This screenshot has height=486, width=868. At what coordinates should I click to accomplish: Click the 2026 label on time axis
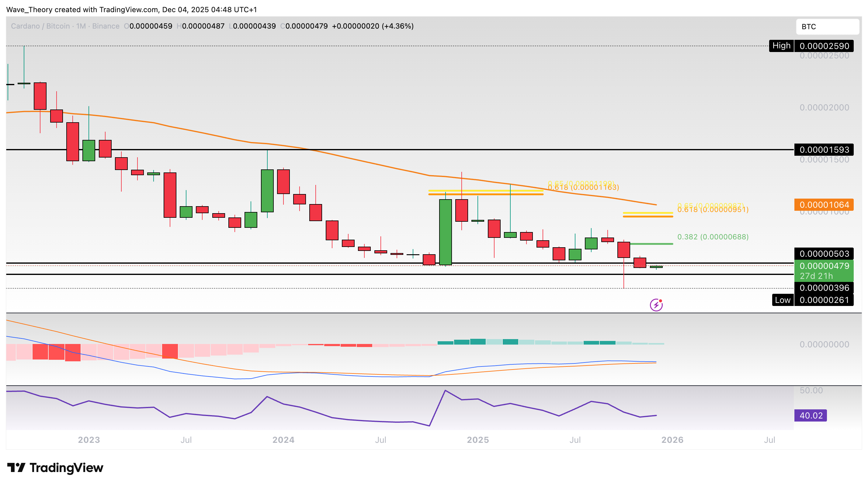[x=672, y=439]
